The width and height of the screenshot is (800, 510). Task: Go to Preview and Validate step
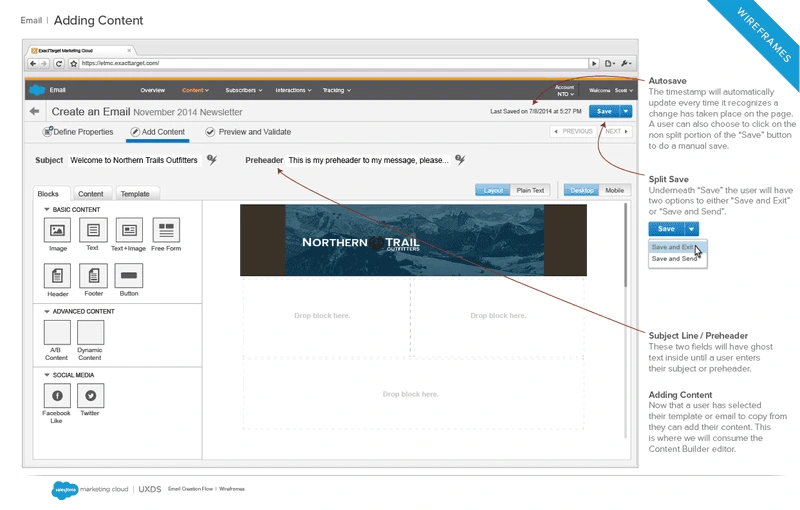248,132
